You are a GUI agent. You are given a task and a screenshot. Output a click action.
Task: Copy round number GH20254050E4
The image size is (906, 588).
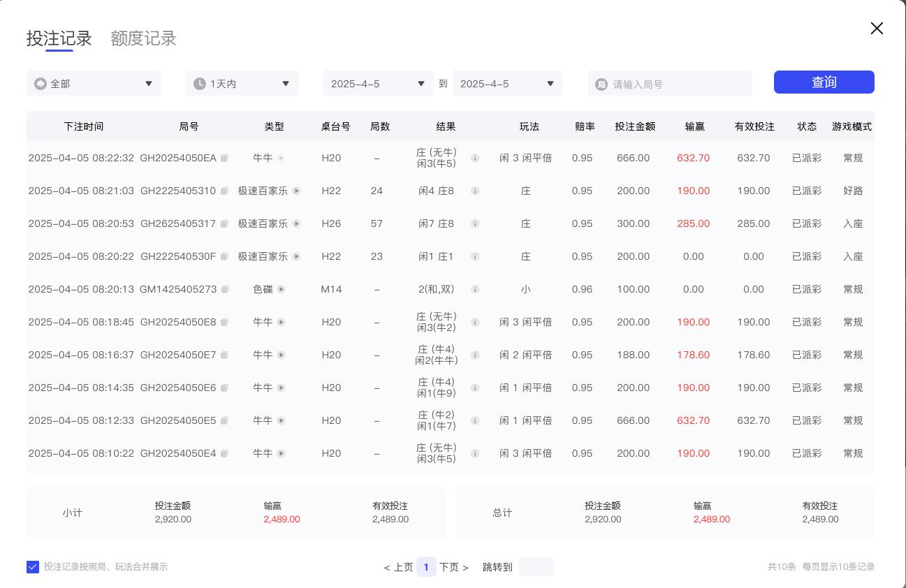[224, 453]
